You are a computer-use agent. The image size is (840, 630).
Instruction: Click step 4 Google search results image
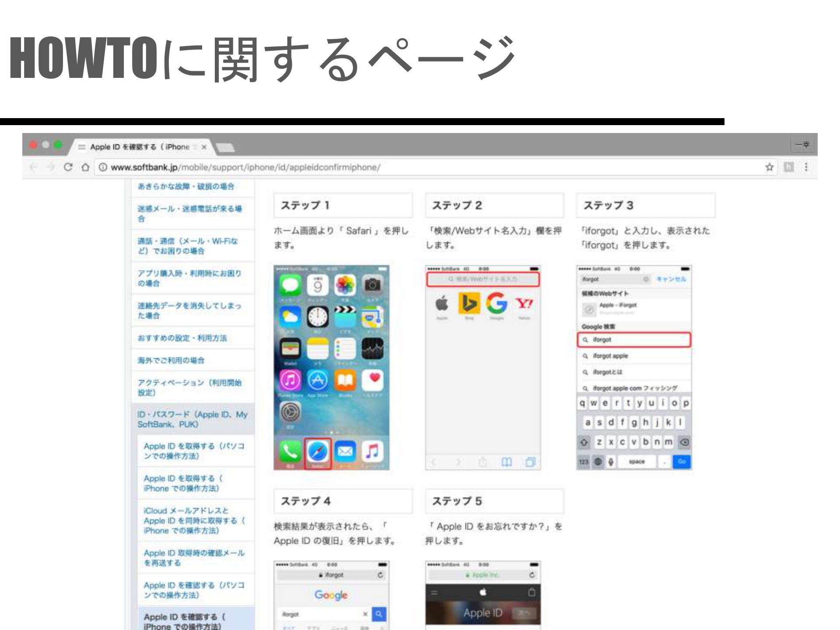[331, 595]
